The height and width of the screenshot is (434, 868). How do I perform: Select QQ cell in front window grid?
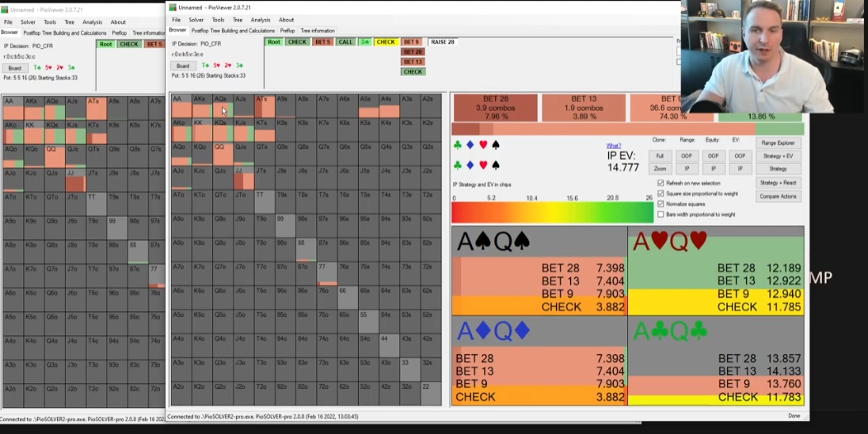(223, 154)
